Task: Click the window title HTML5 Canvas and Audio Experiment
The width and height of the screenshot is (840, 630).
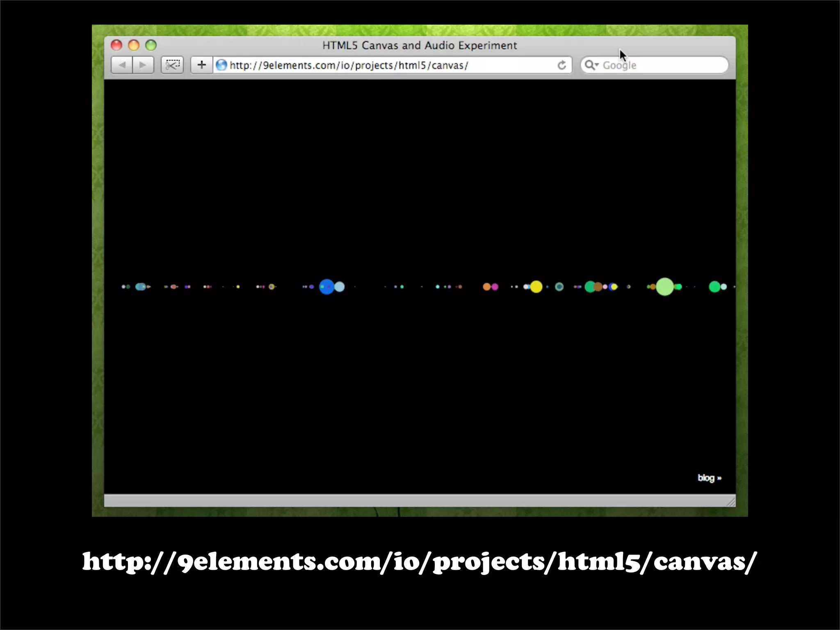Action: coord(419,45)
